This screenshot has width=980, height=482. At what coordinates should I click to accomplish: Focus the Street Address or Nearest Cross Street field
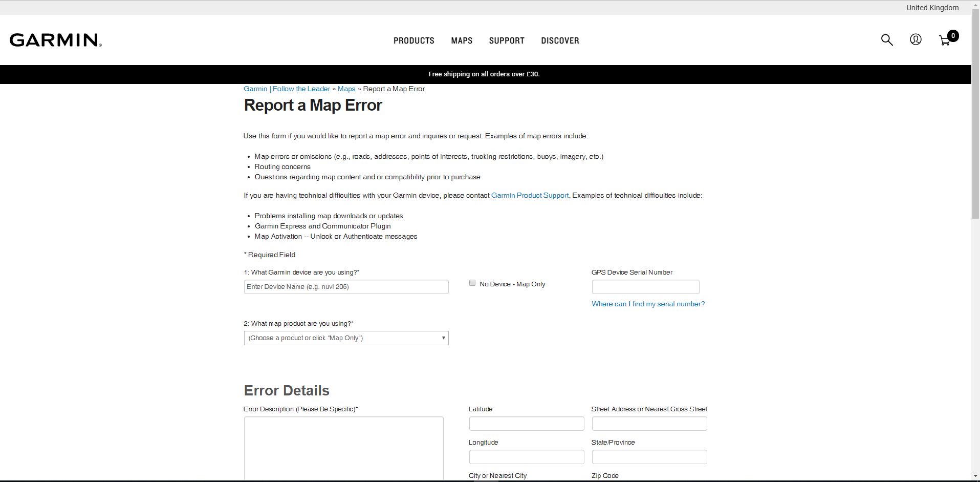tap(649, 424)
